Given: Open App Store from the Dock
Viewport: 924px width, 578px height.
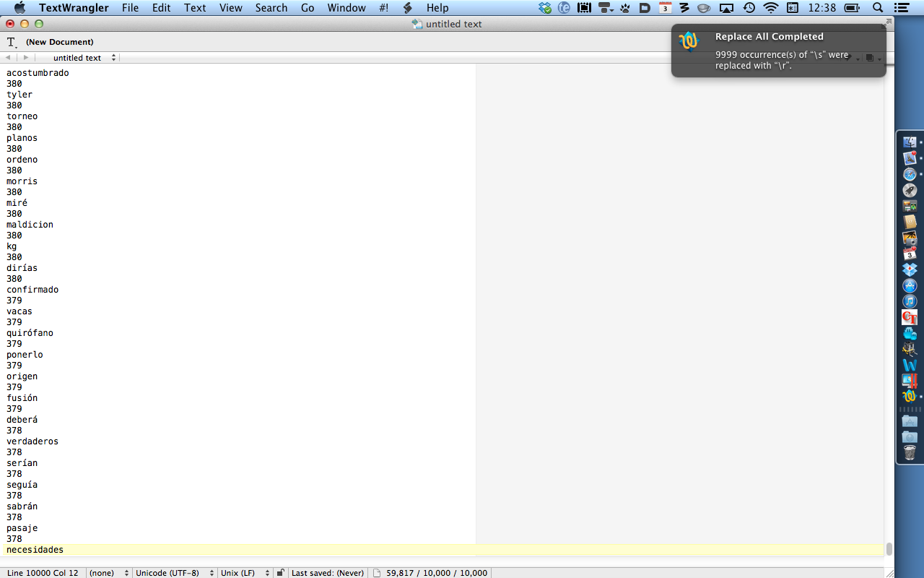Looking at the screenshot, I should pyautogui.click(x=910, y=285).
